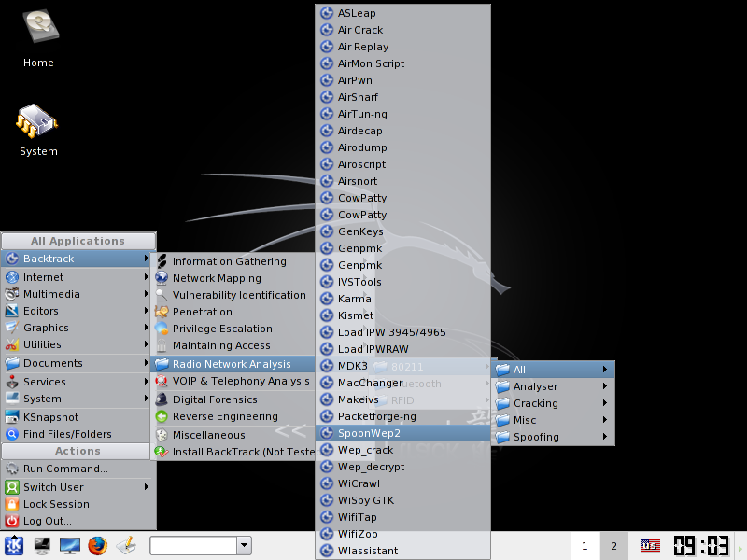Screen dimensions: 747x560
Task: Expand the Services submenu arrow
Action: coord(147,382)
